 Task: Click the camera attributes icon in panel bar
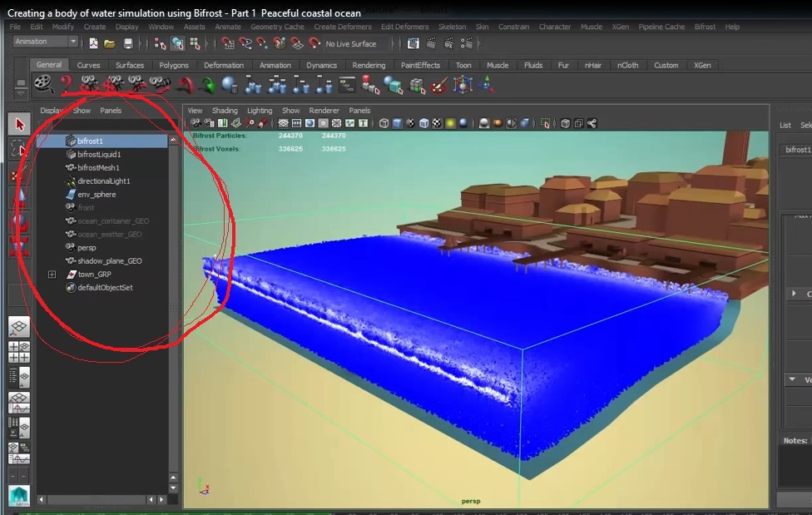coord(208,122)
